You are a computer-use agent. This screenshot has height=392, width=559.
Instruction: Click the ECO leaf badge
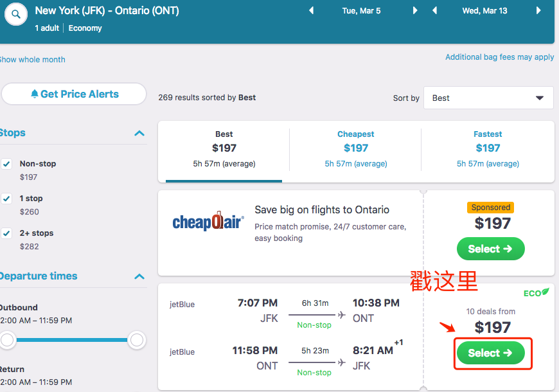tap(536, 293)
